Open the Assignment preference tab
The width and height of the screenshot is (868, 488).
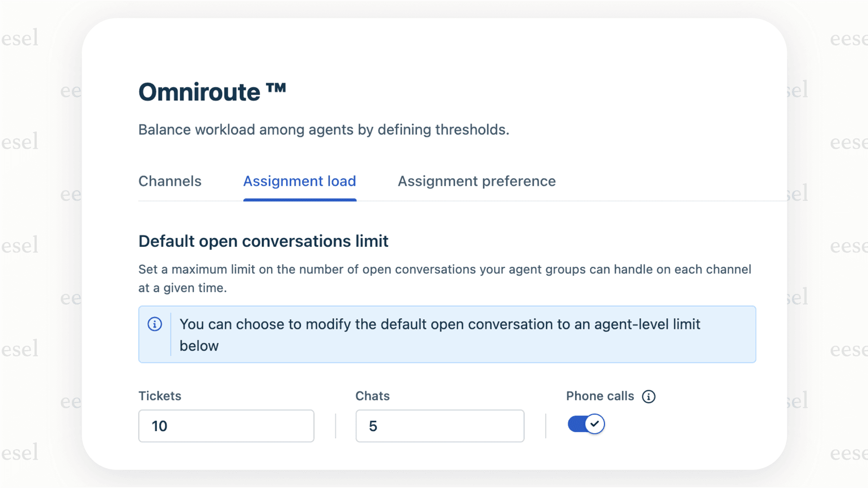(x=476, y=181)
